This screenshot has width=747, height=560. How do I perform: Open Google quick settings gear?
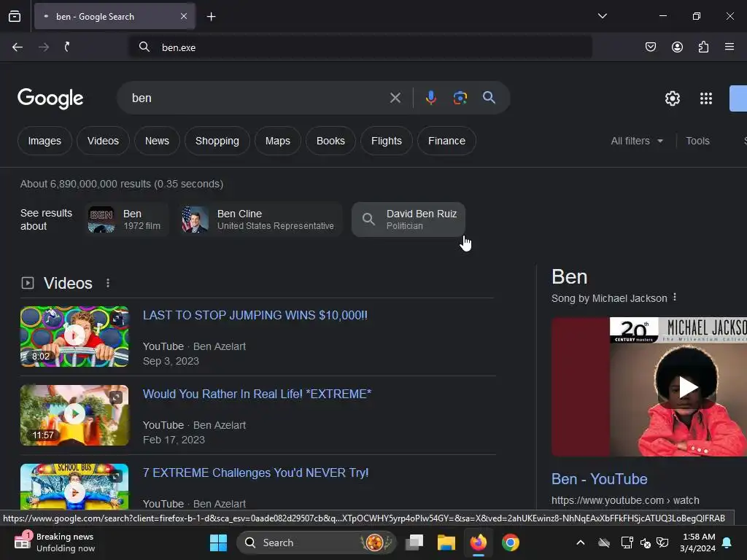coord(672,98)
